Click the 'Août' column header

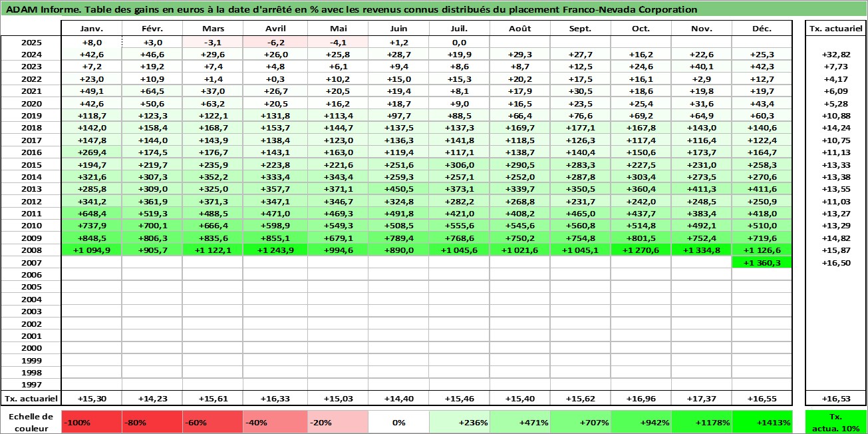point(520,29)
